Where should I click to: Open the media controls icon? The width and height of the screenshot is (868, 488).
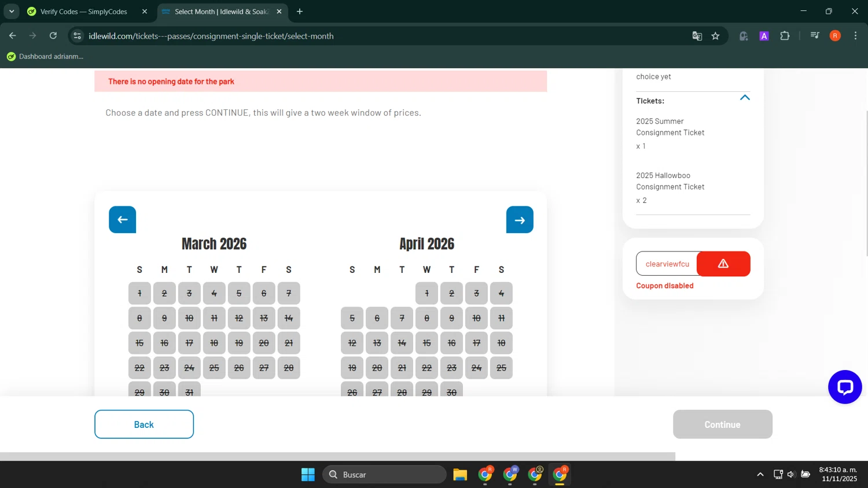coord(815,36)
